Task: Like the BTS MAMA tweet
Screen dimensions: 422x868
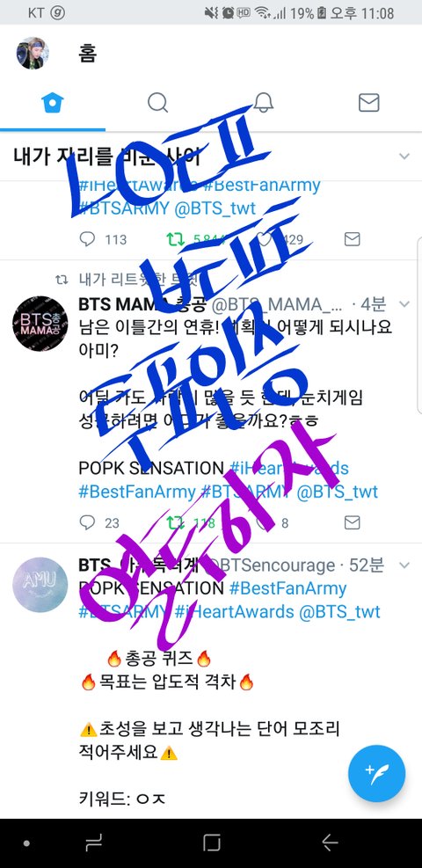Action: (x=265, y=522)
